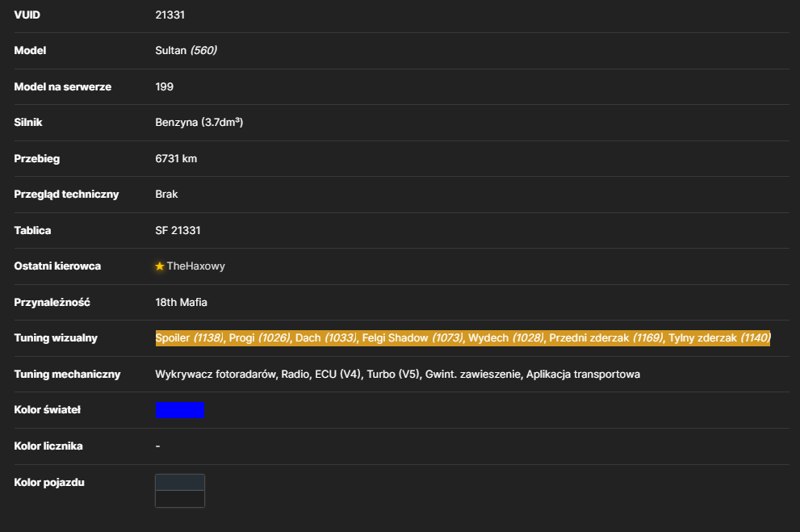Click the Przegląd techniczny label
This screenshot has height=532, width=800.
tap(66, 195)
